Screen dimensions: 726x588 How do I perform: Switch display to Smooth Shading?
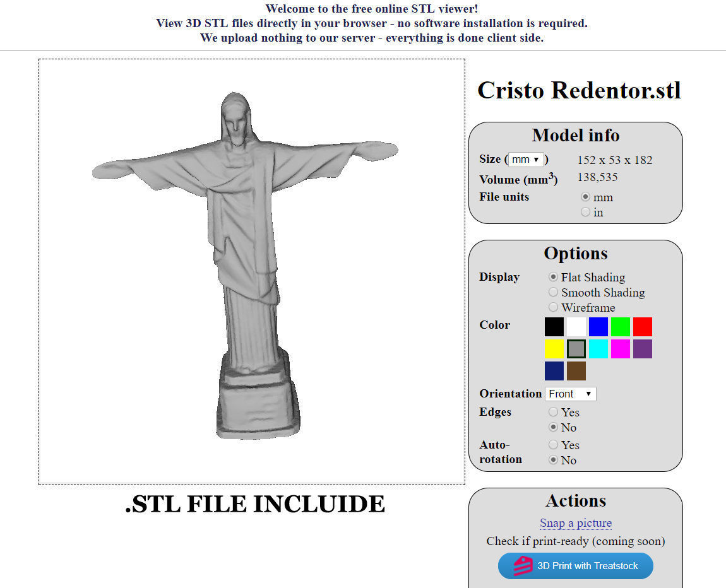[x=553, y=292]
